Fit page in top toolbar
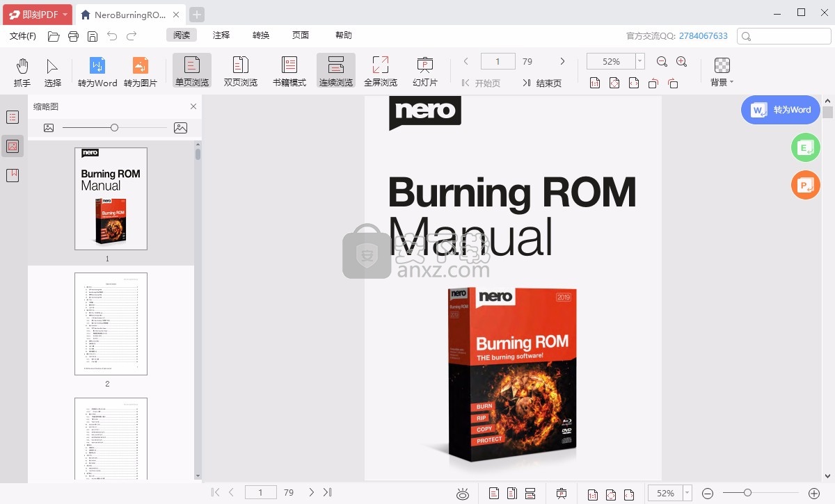 point(614,83)
